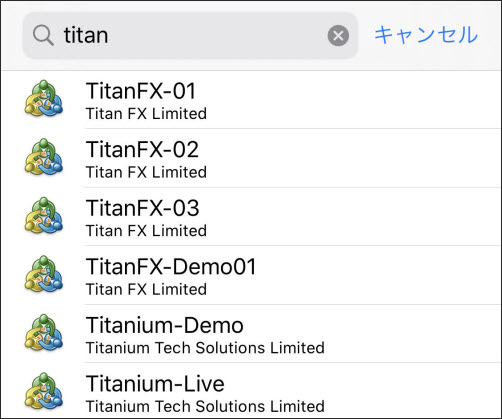Click the MetaTrader icon beside TitanFX-03
This screenshot has width=502, height=419.
click(44, 216)
